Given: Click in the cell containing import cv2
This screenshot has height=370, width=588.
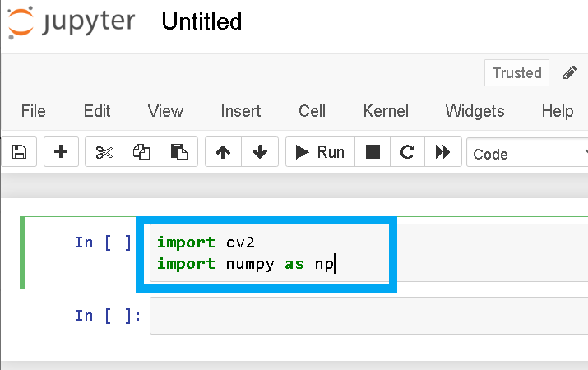Looking at the screenshot, I should (x=369, y=252).
